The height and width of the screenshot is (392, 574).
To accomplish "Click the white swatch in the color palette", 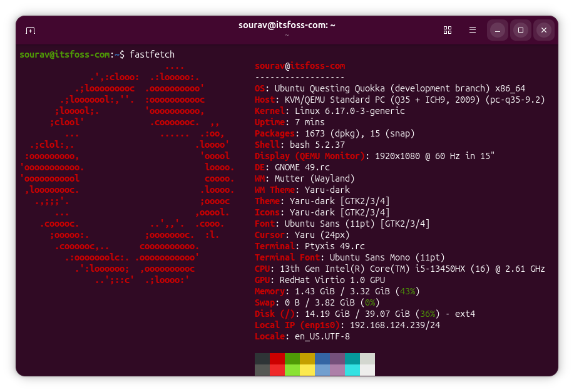I will pos(366,364).
